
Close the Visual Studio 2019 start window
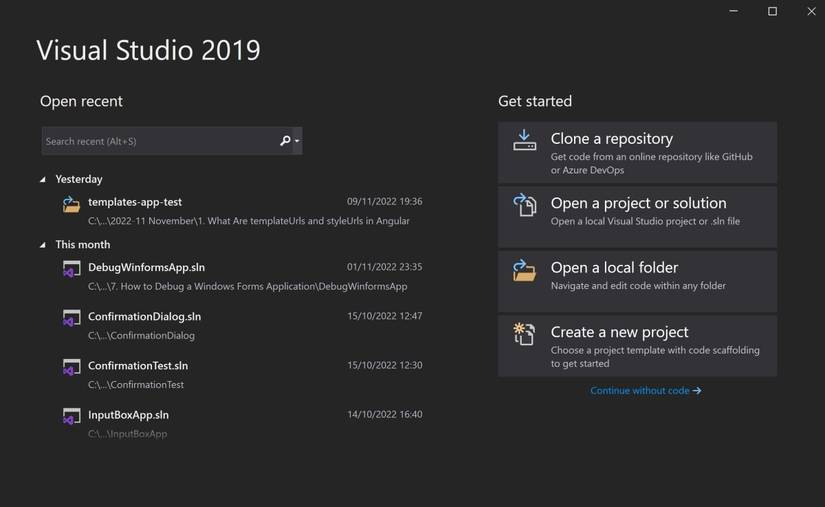(x=811, y=11)
